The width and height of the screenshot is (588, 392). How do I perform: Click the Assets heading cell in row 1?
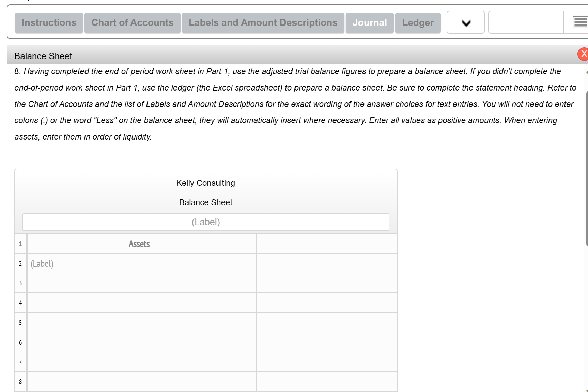click(x=139, y=244)
